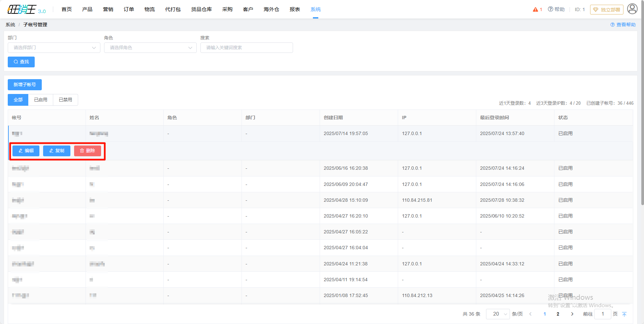
Task: Click the back-to-top arrow icon
Action: click(624, 314)
